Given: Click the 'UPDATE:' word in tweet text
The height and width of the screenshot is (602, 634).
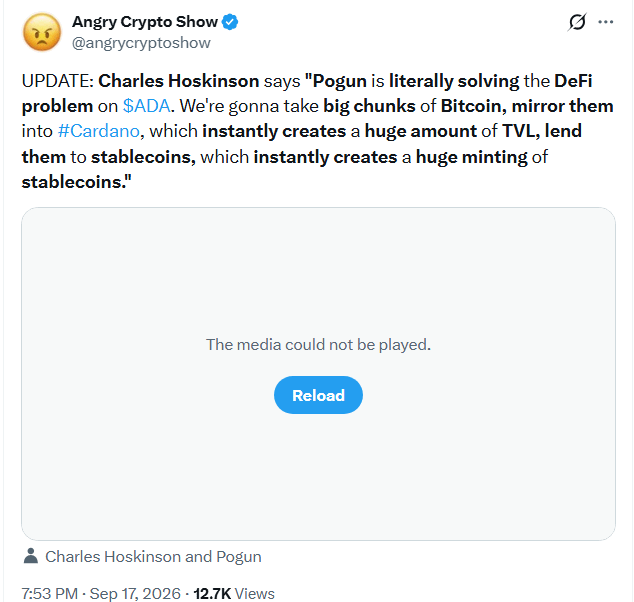Looking at the screenshot, I should tap(58, 81).
